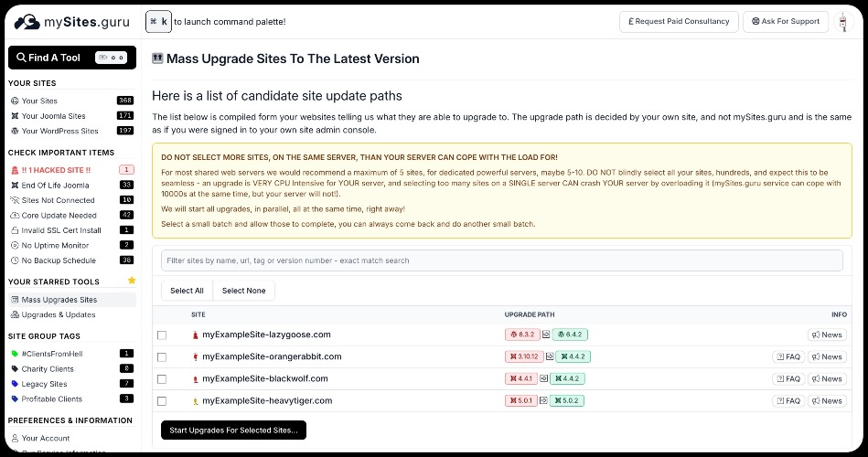
Task: Click the Select All button
Action: coord(187,291)
